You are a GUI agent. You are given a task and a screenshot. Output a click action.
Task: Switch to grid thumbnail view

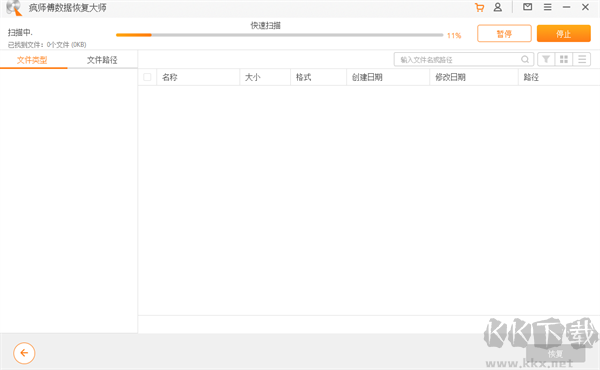pos(564,59)
